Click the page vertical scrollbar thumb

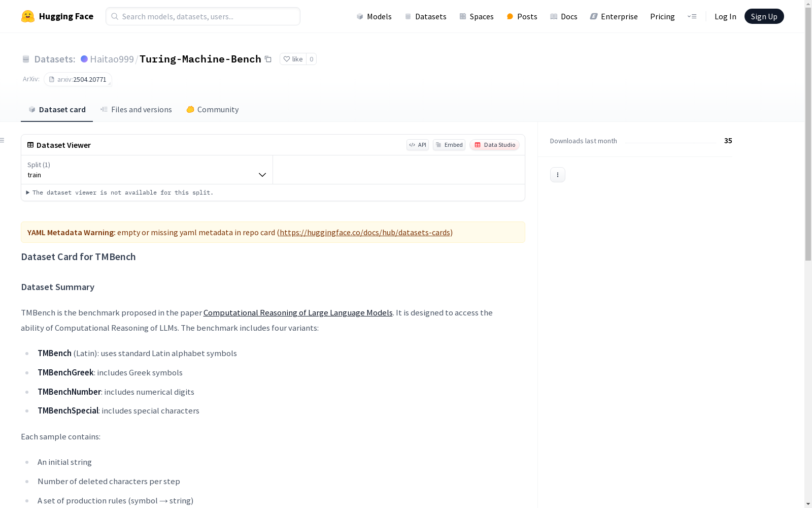click(x=808, y=135)
